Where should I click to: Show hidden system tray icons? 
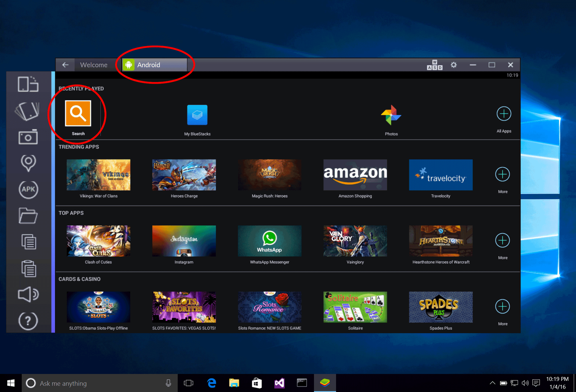click(x=492, y=383)
